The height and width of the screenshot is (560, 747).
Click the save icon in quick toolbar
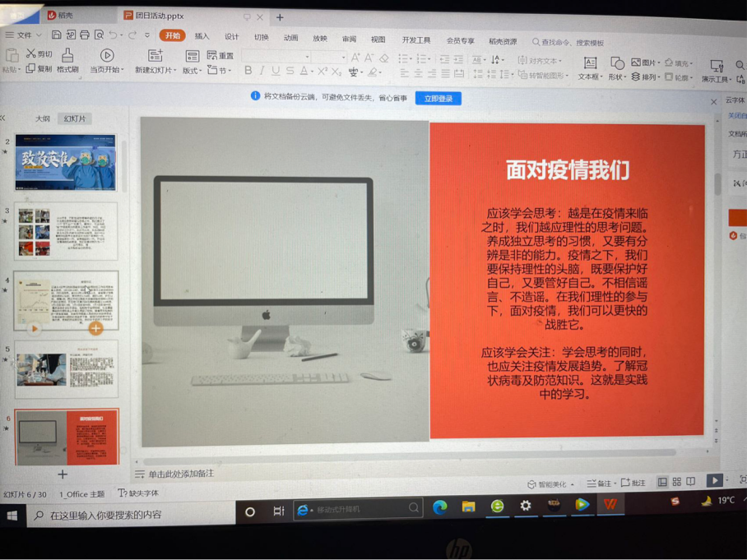click(56, 35)
